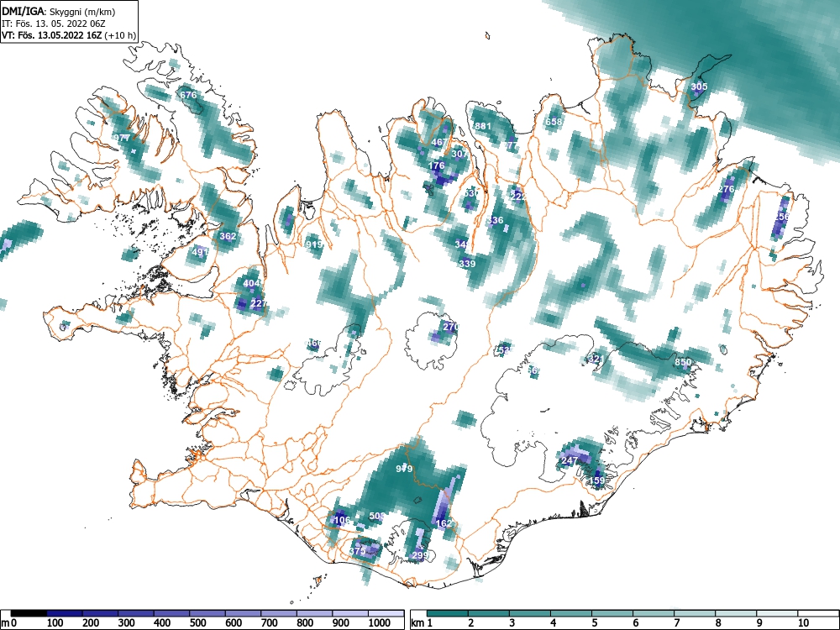This screenshot has width=840, height=630.
Task: Click the 362 visibility value label
Action: coord(228,236)
